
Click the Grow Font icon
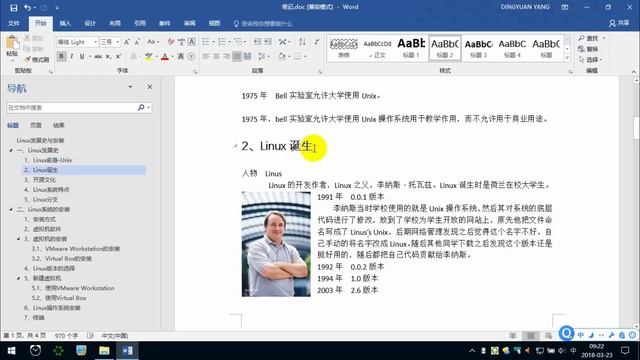coord(127,42)
